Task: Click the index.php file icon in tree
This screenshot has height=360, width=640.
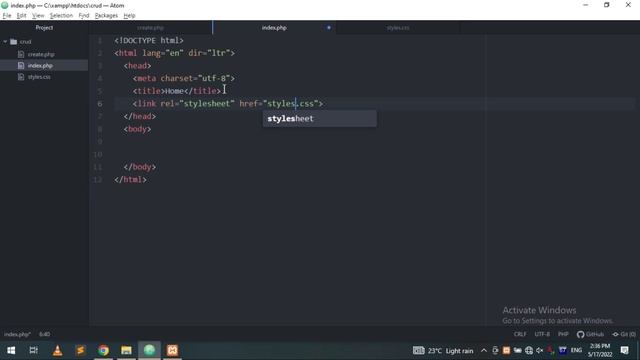Action: (21, 66)
